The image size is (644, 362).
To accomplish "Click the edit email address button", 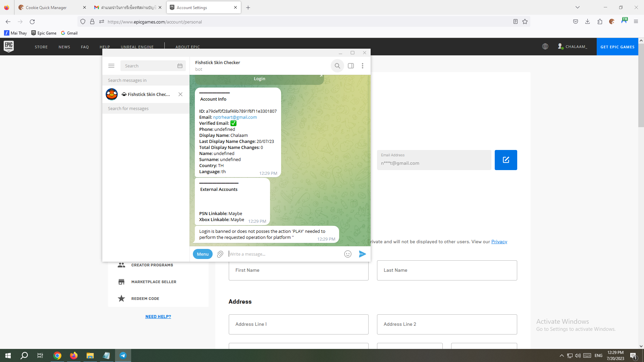I will [x=506, y=160].
